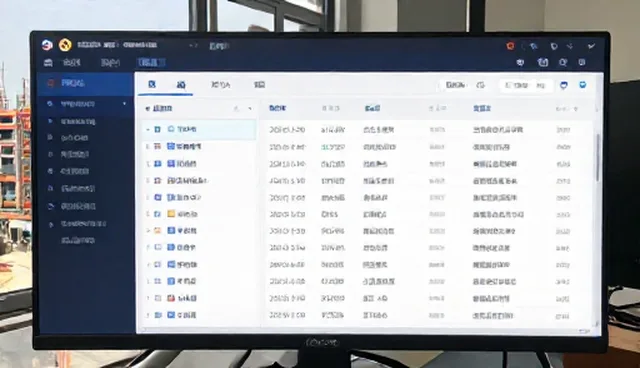This screenshot has width=640, height=368.
Task: Click the checkmark icon in the title bar
Action: (591, 47)
